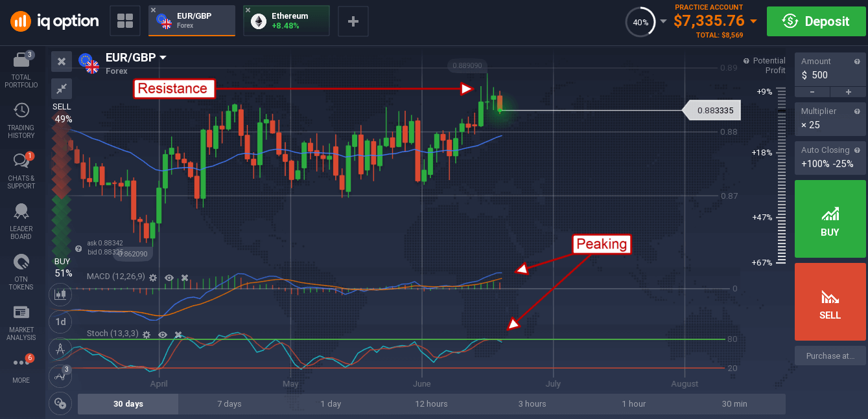Remove the Stoch indicator with its X
868x419 pixels.
(178, 334)
